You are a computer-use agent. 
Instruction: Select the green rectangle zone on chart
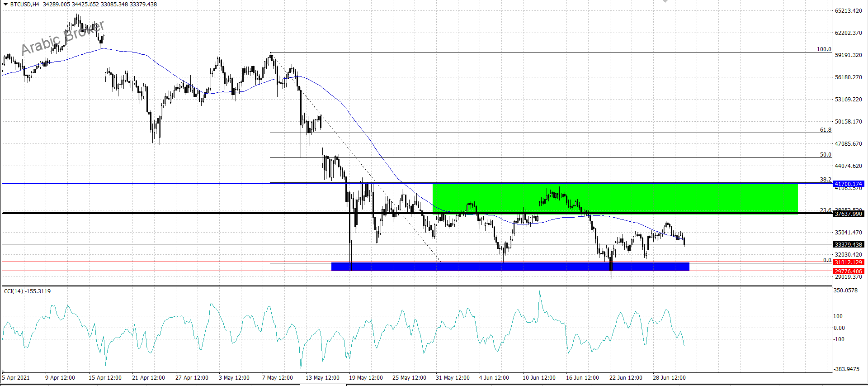615,198
